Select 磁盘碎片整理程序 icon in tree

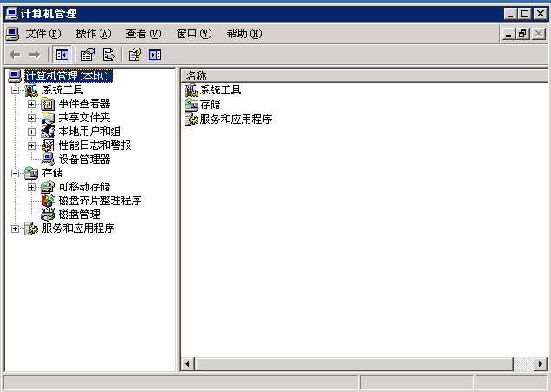pyautogui.click(x=48, y=201)
